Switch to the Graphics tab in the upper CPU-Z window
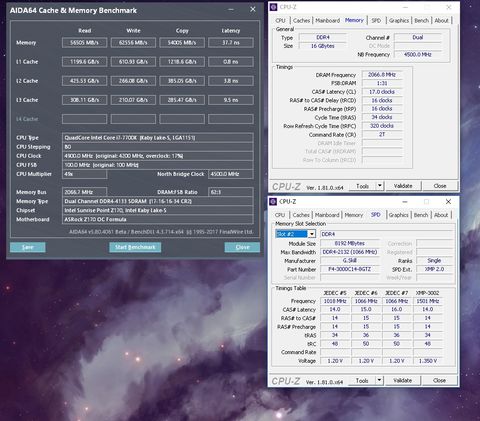This screenshot has width=480, height=421. [x=399, y=21]
